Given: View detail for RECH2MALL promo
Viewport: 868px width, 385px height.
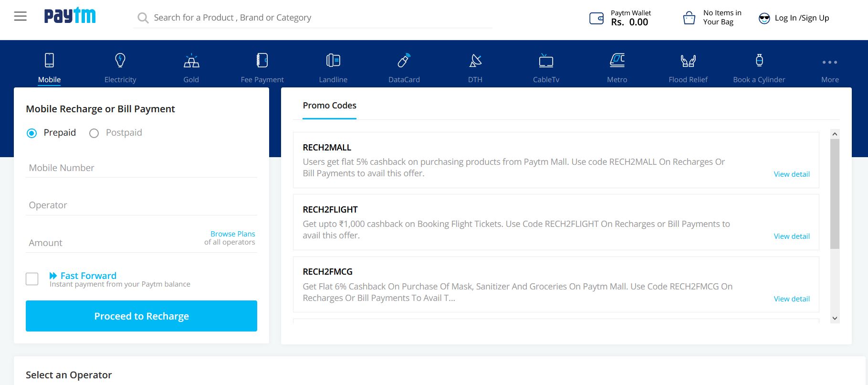Looking at the screenshot, I should coord(792,174).
